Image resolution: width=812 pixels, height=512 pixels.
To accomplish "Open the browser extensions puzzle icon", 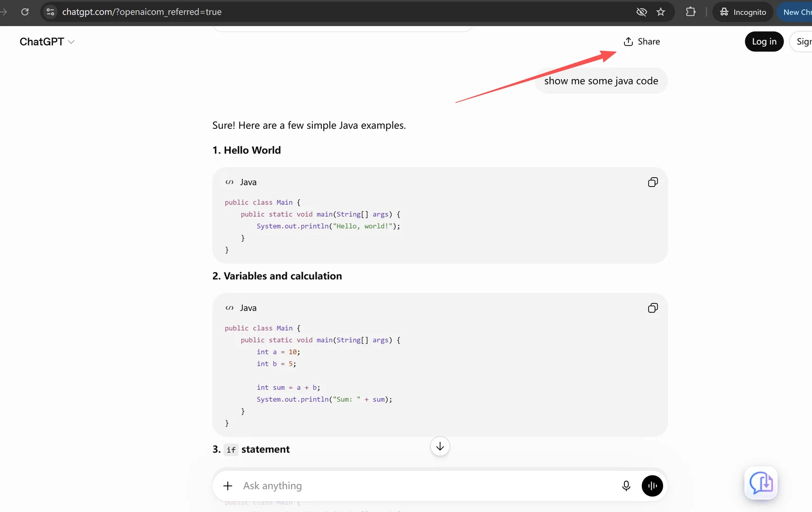I will pos(691,12).
